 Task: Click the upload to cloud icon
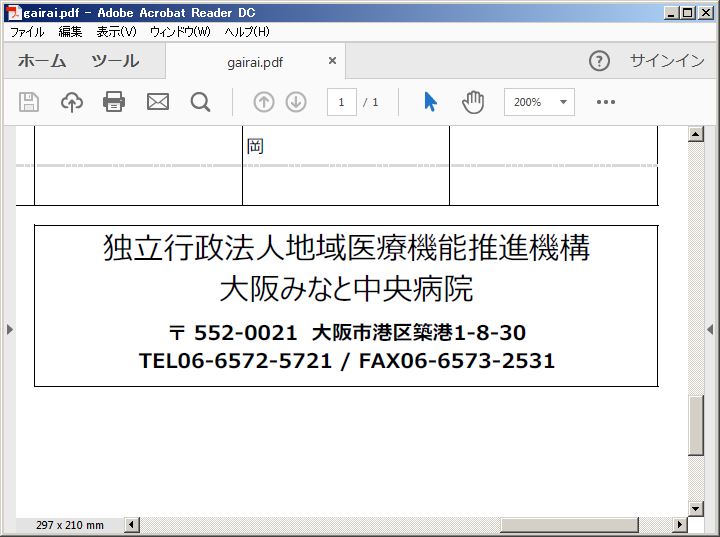pyautogui.click(x=72, y=102)
